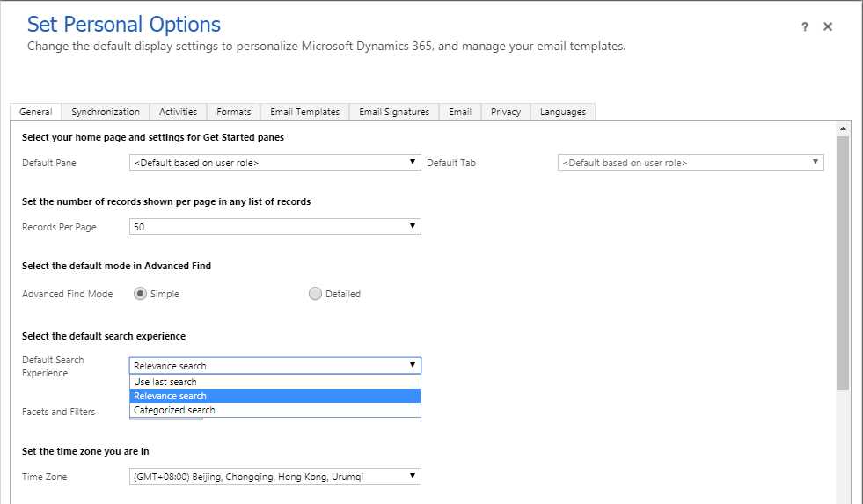
Task: Click the Advanced Find Mode label
Action: [x=67, y=294]
